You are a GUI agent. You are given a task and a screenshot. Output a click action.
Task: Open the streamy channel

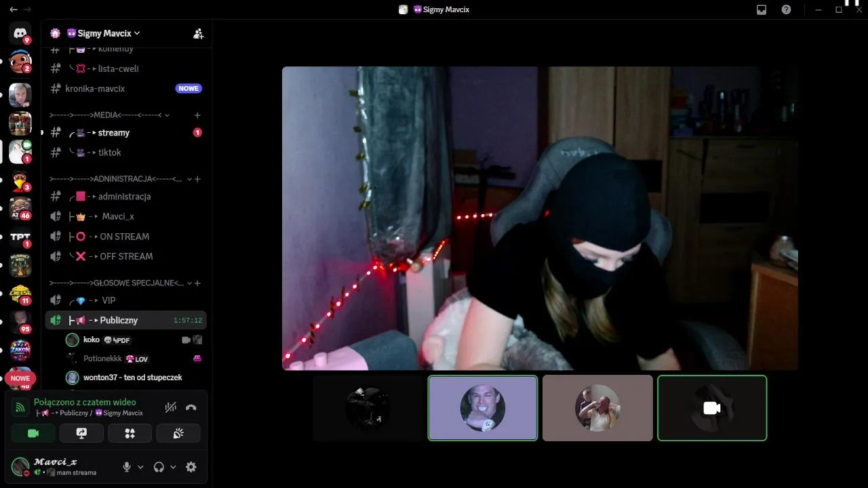coord(125,133)
